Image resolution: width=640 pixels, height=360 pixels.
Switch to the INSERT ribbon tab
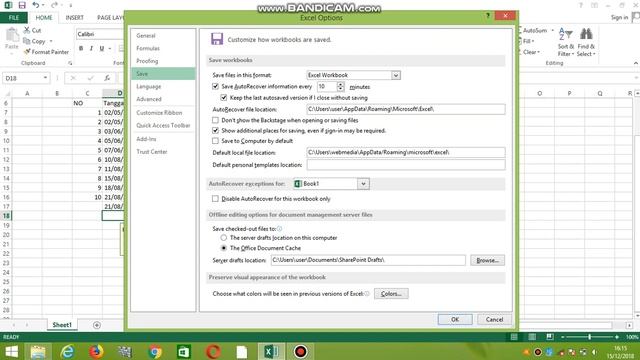(x=74, y=18)
